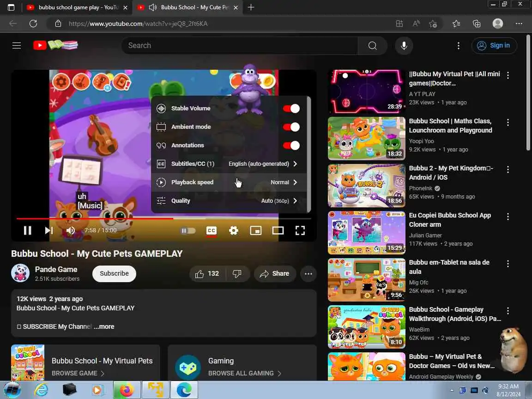The width and height of the screenshot is (532, 399).
Task: Open Firefox from taskbar
Action: 127,390
